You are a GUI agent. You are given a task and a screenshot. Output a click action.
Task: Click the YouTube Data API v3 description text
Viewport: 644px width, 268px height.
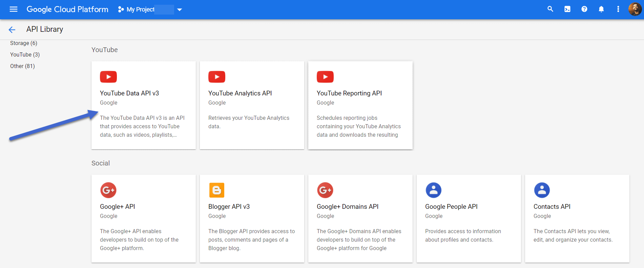click(142, 126)
